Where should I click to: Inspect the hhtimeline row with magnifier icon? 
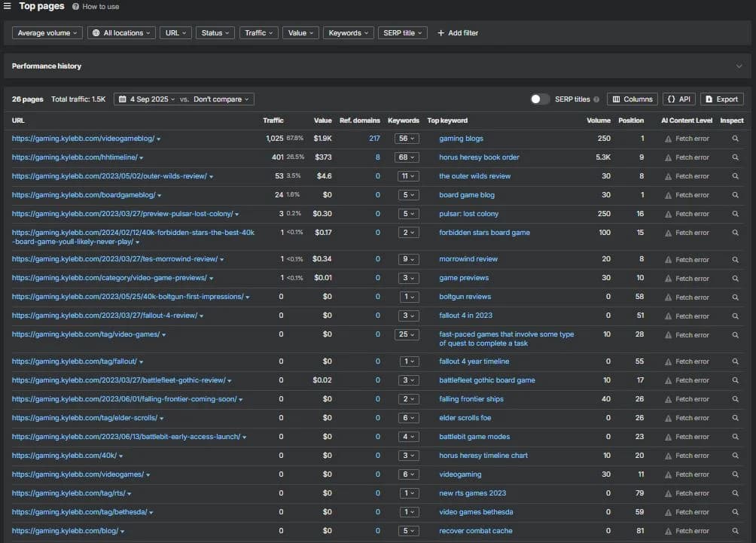point(735,157)
